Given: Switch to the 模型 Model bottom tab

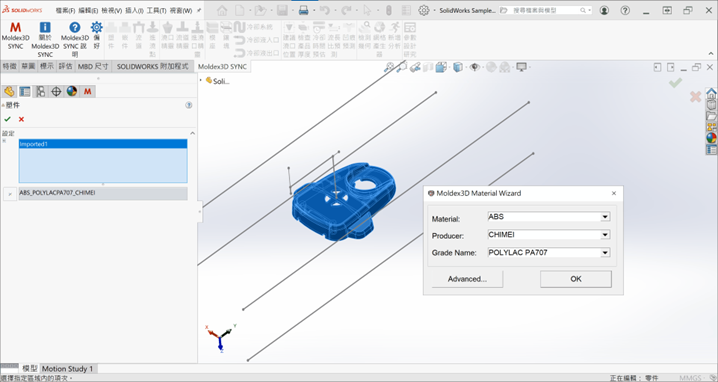Looking at the screenshot, I should [x=30, y=368].
